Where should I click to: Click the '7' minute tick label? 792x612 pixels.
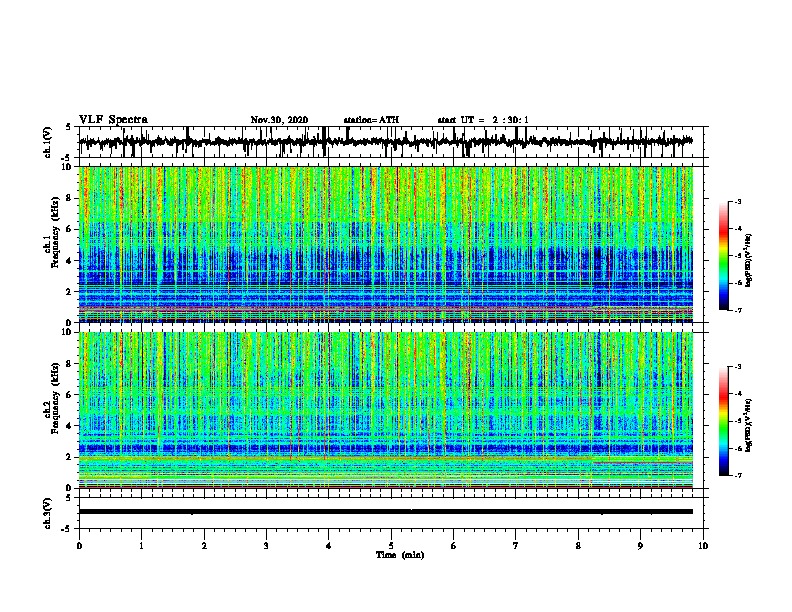coord(516,546)
